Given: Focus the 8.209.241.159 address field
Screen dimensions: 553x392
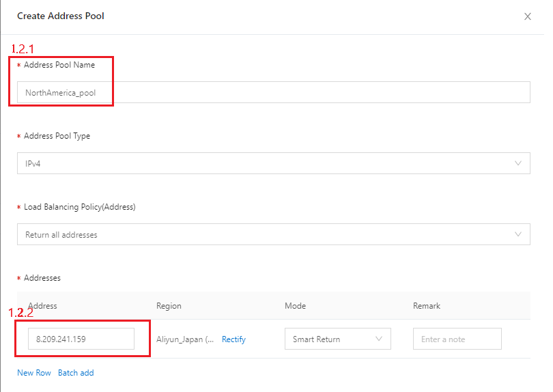Looking at the screenshot, I should pyautogui.click(x=81, y=339).
